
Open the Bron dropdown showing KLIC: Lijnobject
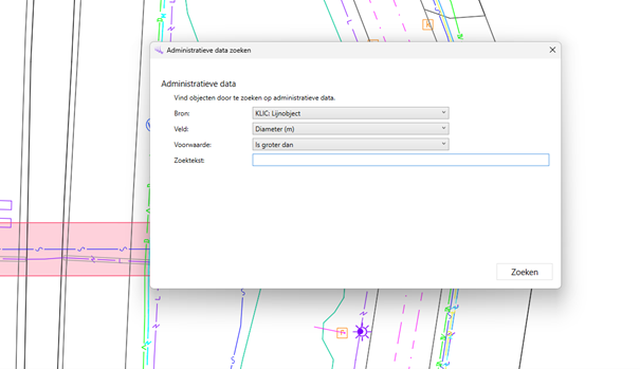point(351,113)
